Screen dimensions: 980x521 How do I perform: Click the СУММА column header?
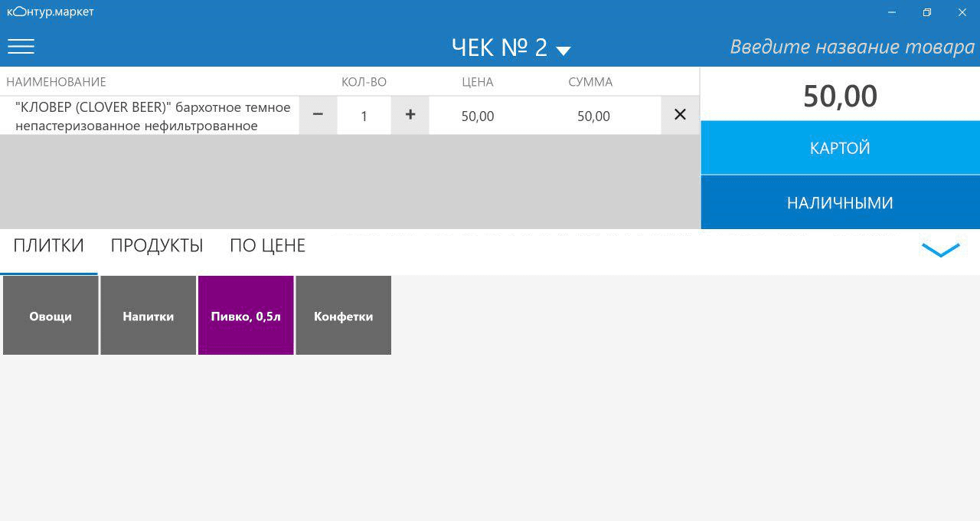590,82
